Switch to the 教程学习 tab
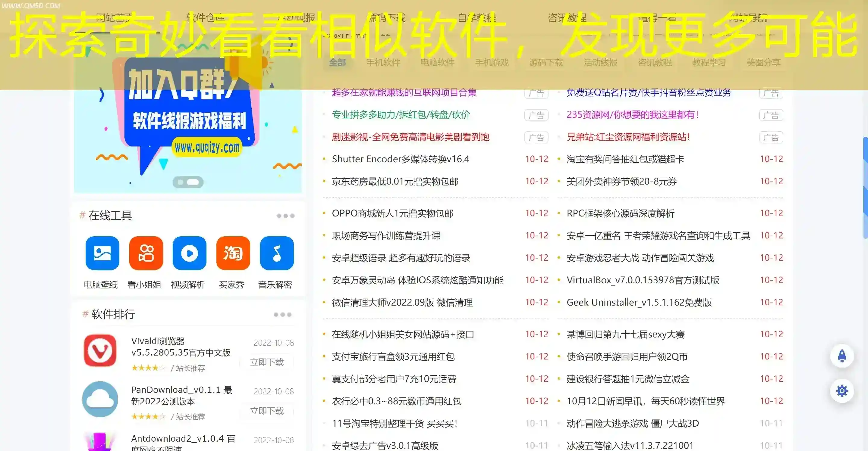 tap(709, 62)
